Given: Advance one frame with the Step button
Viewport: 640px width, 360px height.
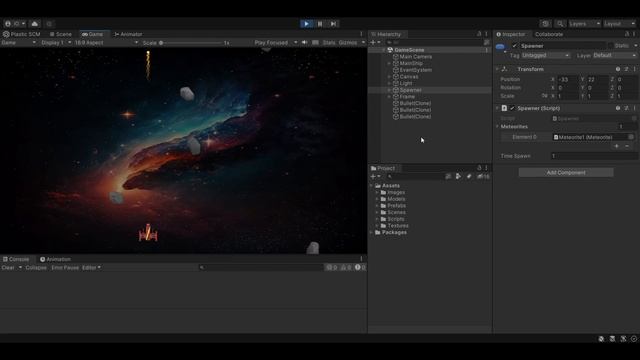Looking at the screenshot, I should point(333,24).
